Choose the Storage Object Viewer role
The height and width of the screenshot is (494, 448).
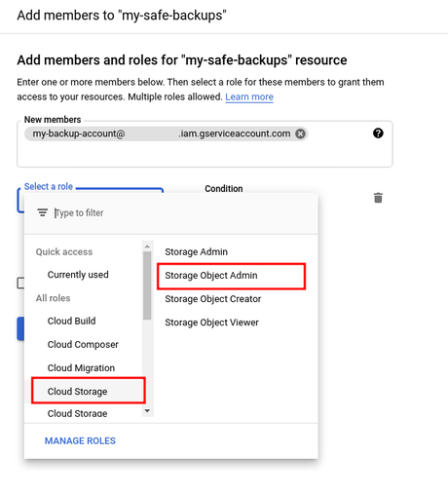click(x=211, y=323)
